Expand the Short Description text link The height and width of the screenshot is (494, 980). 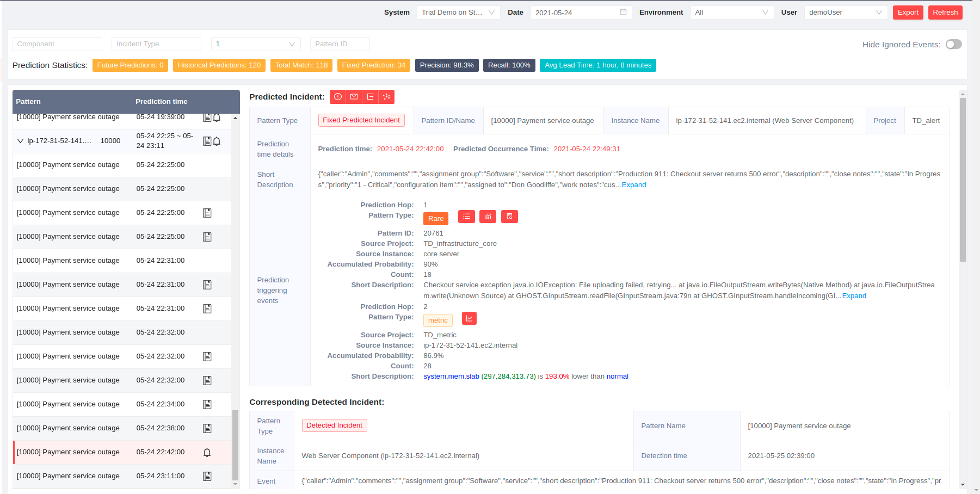click(634, 185)
